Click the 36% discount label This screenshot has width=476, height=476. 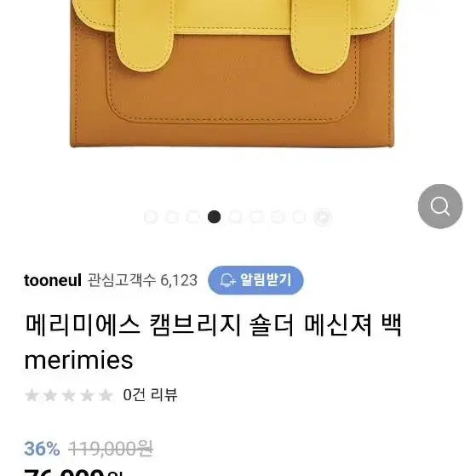pyautogui.click(x=42, y=449)
